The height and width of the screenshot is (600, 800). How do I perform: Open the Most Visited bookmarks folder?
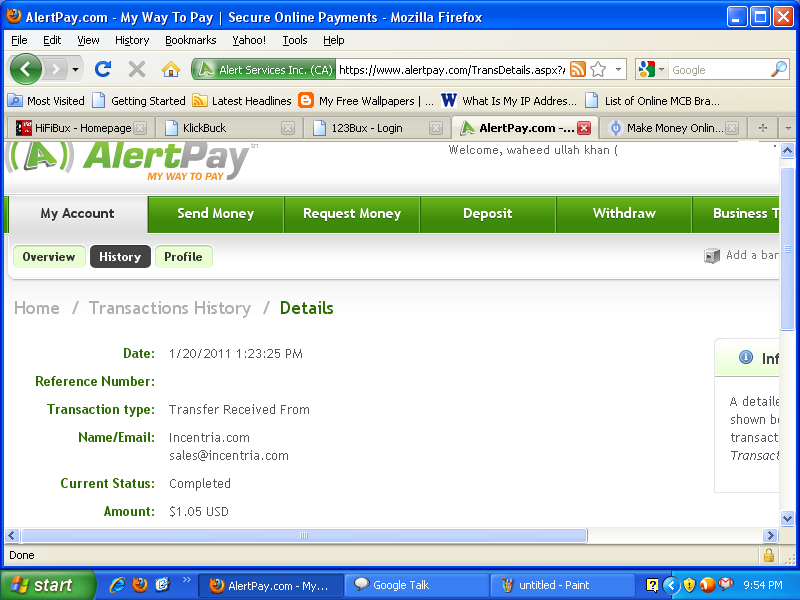46,101
